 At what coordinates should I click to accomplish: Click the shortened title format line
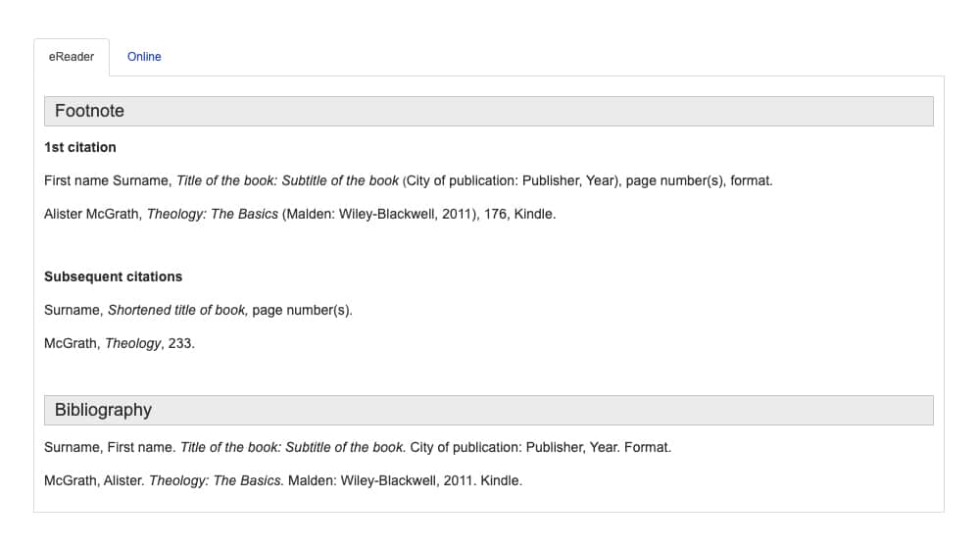point(198,311)
